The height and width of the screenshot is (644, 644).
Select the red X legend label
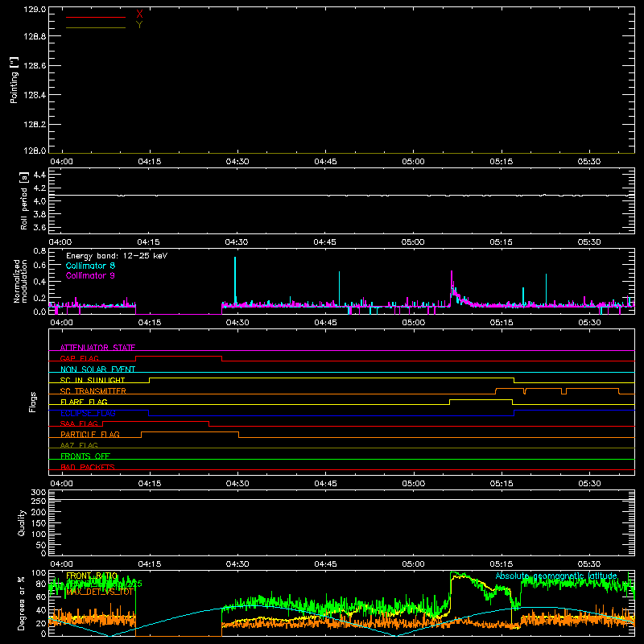click(139, 14)
